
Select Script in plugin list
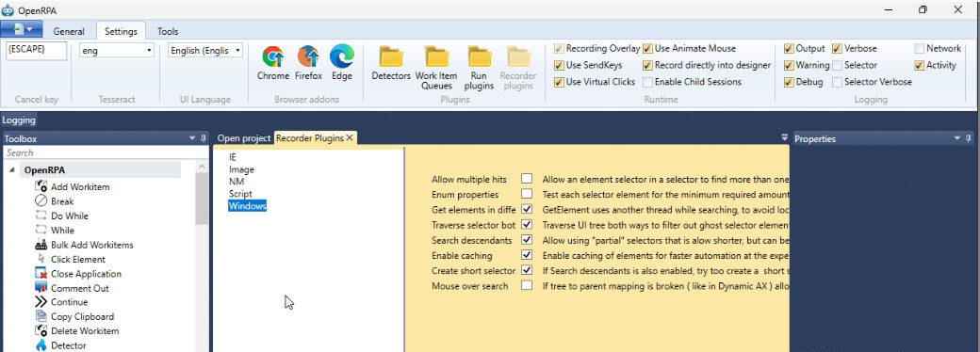[x=240, y=194]
